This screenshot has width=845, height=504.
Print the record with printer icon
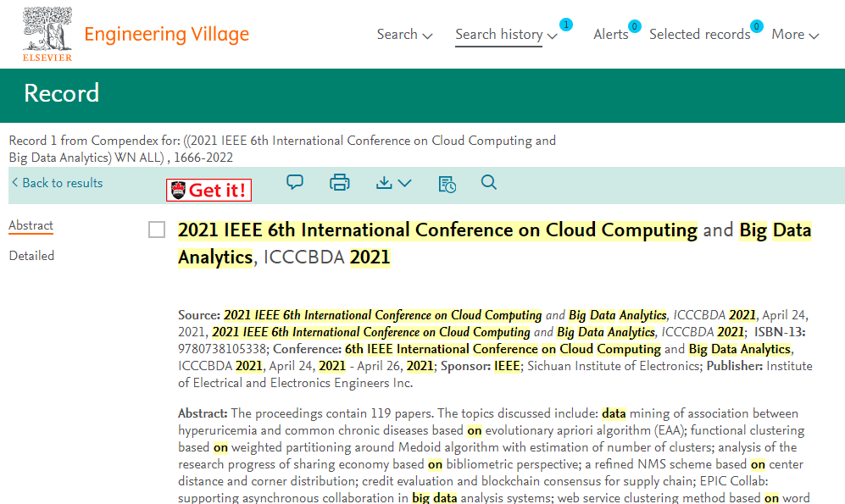coord(340,182)
